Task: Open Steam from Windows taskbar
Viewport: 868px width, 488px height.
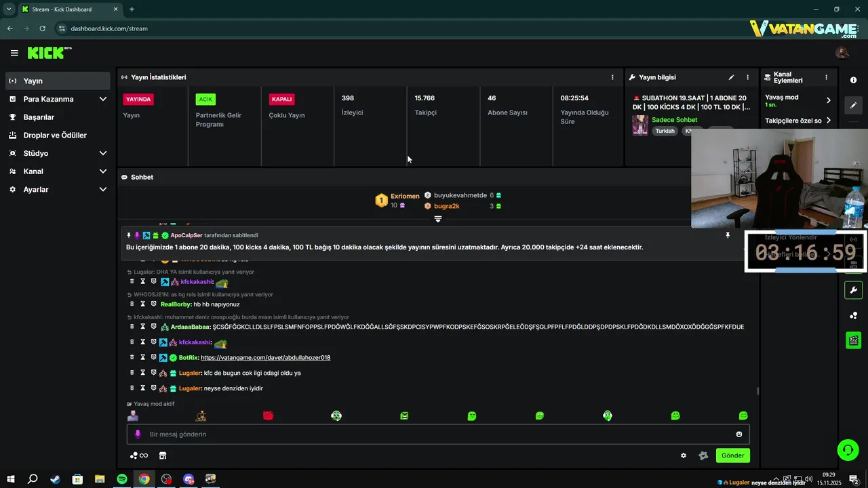Action: tap(55, 479)
